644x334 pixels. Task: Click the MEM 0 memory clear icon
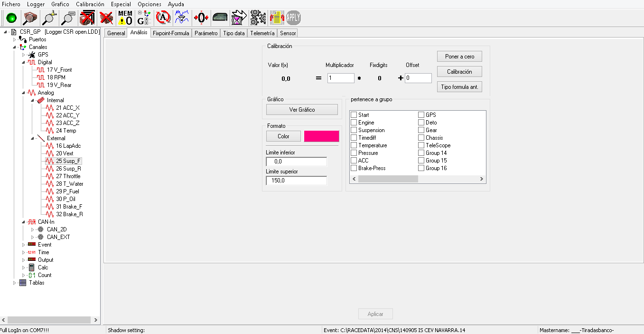[125, 18]
